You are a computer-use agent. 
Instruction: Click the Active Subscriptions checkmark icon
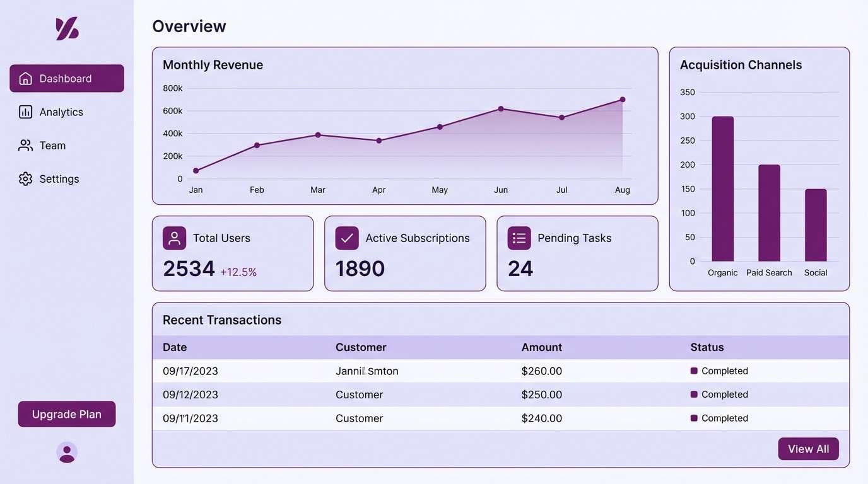[346, 238]
